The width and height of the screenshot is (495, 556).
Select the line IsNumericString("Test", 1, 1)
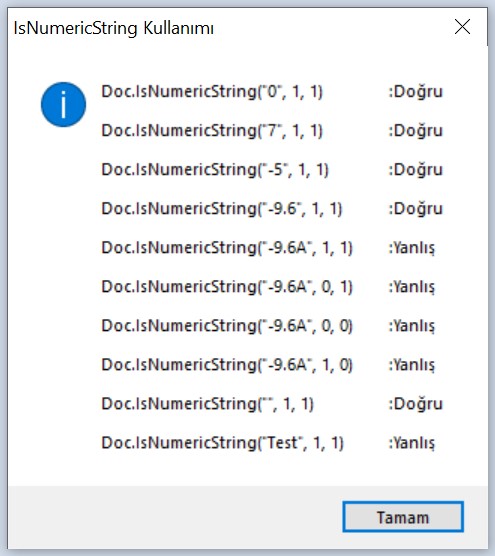coord(223,443)
